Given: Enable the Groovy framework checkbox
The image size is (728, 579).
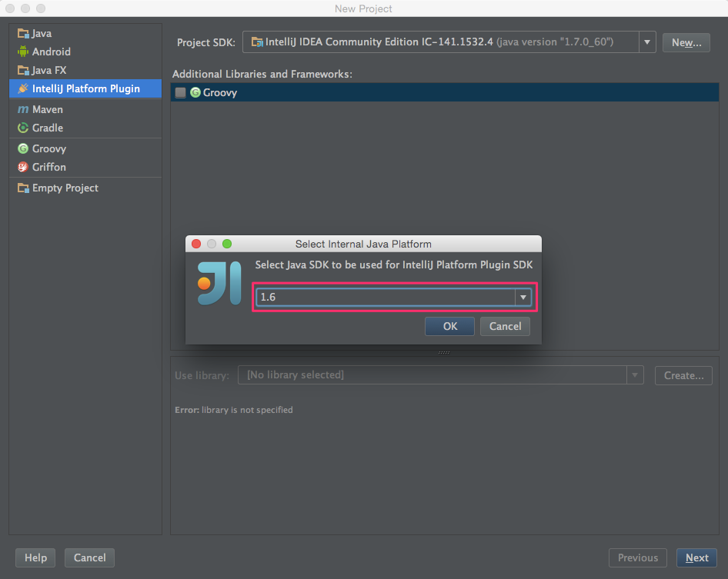Looking at the screenshot, I should (x=181, y=93).
